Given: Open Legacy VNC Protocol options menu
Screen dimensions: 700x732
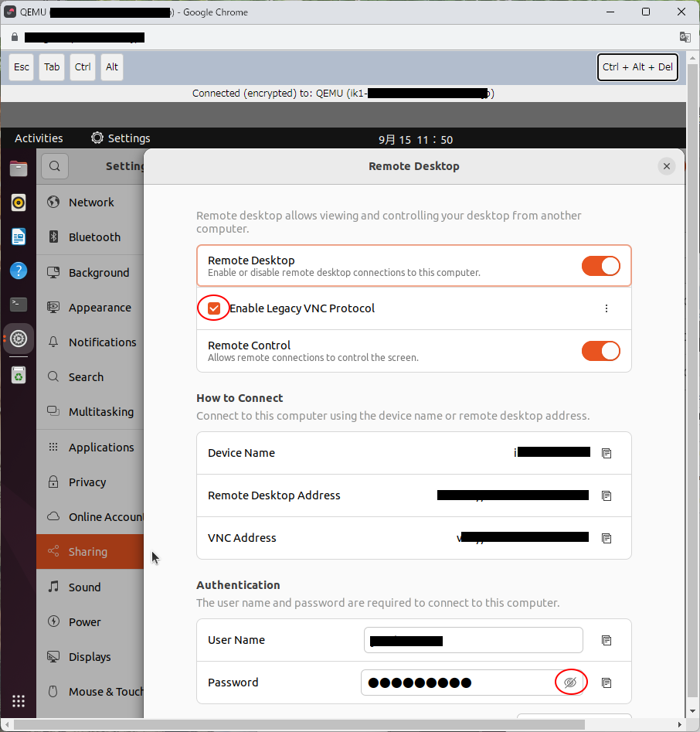Looking at the screenshot, I should tap(607, 308).
